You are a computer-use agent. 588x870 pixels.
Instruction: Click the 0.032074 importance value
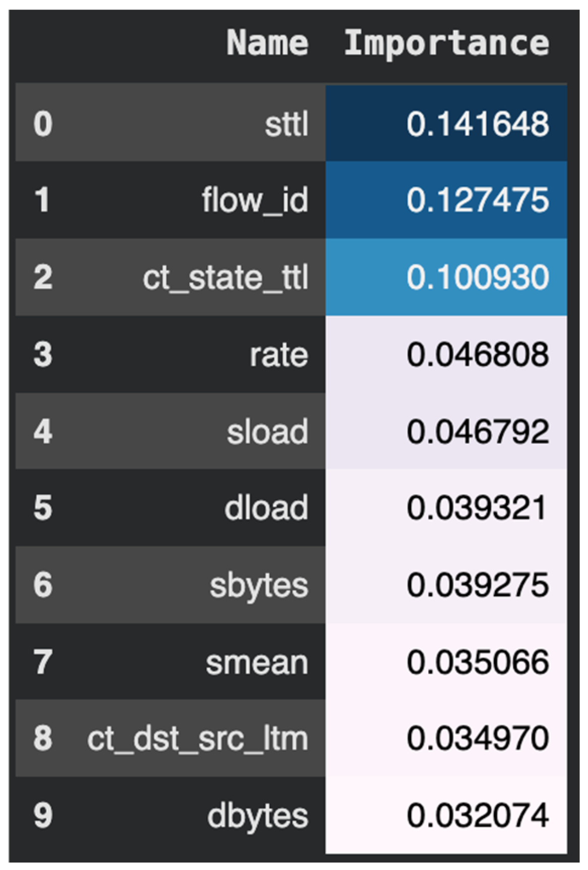[x=477, y=816]
